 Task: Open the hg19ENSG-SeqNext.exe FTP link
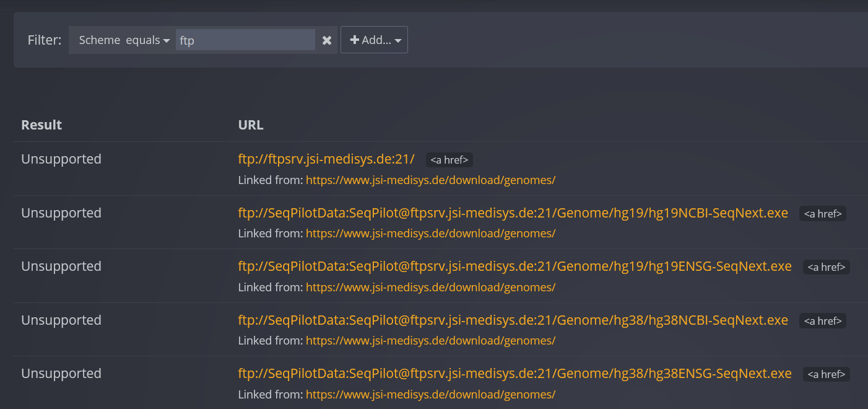tap(514, 266)
